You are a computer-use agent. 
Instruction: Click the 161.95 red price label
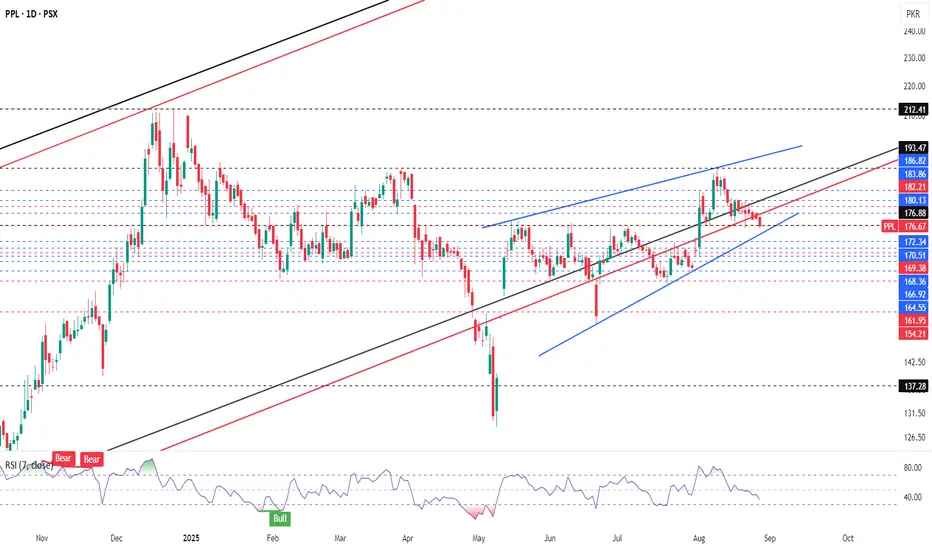(914, 320)
